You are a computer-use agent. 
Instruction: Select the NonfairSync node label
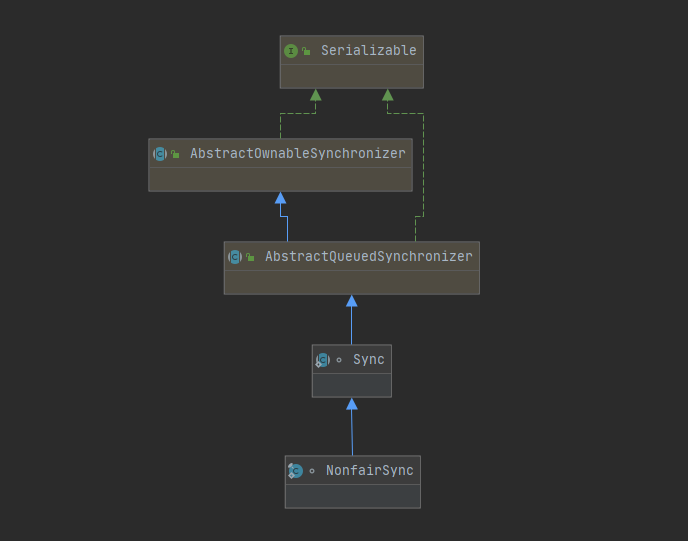point(369,470)
